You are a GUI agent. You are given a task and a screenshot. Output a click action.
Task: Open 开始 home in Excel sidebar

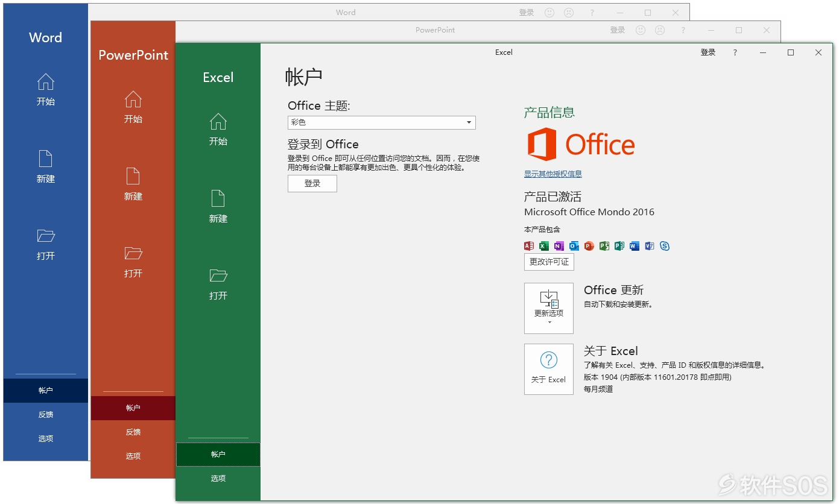point(218,130)
